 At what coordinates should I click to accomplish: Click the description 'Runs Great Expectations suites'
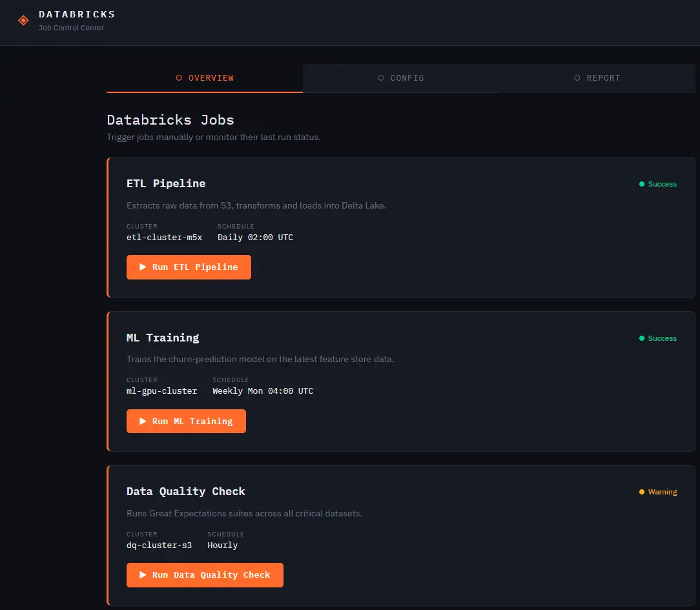click(x=244, y=513)
